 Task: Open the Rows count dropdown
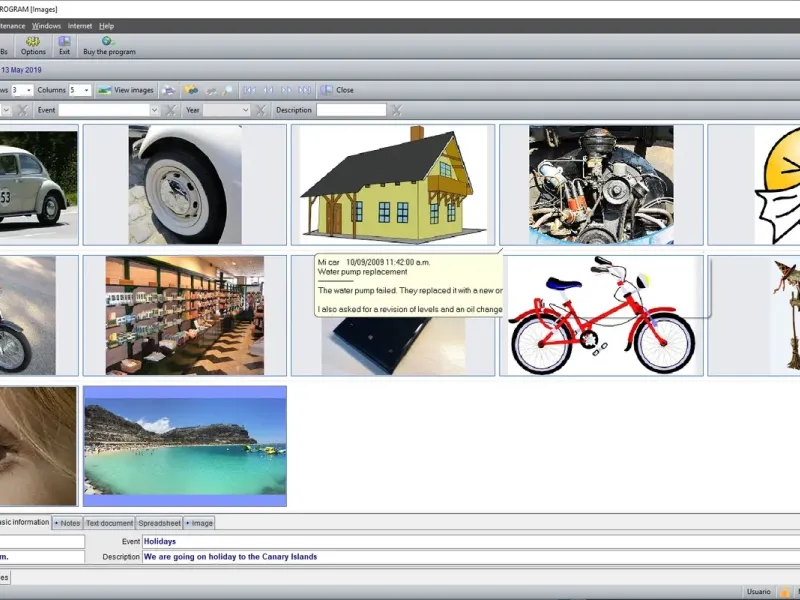click(x=29, y=90)
